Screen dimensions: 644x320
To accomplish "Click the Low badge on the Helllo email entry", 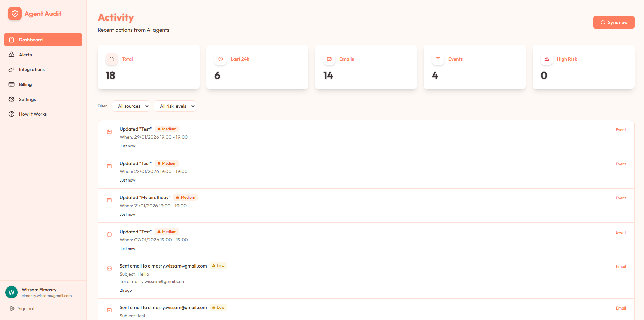I will (x=218, y=265).
